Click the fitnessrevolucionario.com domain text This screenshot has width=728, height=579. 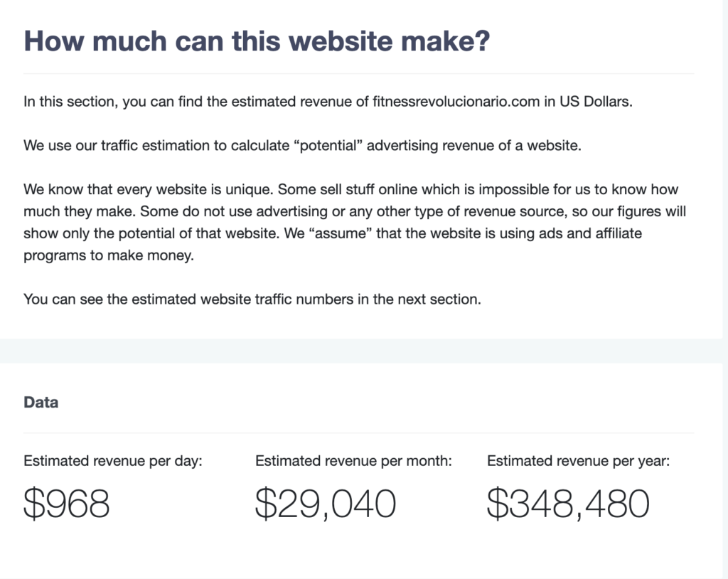pyautogui.click(x=456, y=101)
